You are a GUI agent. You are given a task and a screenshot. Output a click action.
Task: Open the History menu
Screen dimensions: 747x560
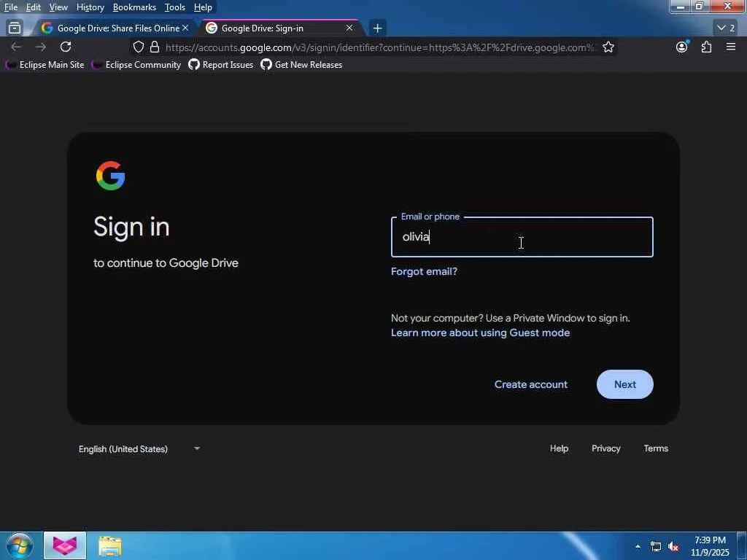point(90,7)
